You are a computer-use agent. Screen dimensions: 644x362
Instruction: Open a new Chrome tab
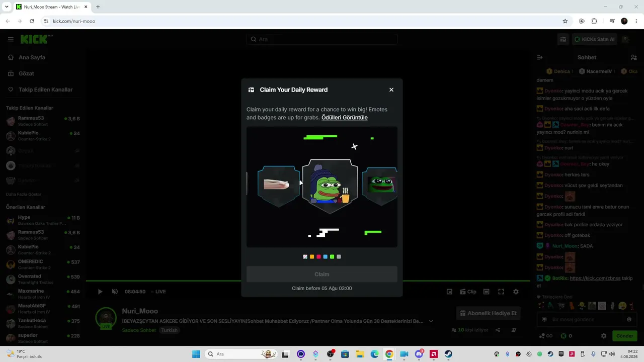click(98, 7)
